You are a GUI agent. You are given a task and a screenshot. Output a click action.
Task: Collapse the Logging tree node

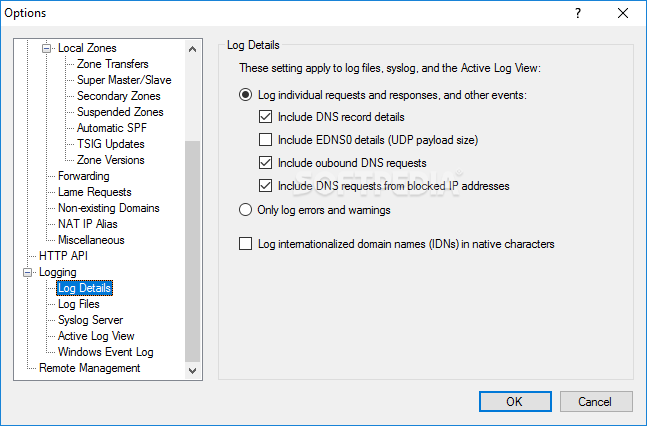(28, 272)
